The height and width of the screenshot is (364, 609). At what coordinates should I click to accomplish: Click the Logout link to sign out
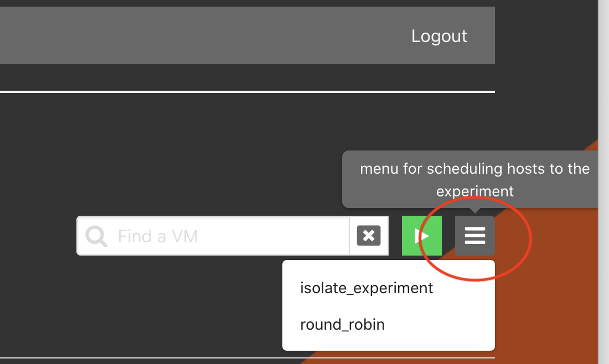click(439, 36)
